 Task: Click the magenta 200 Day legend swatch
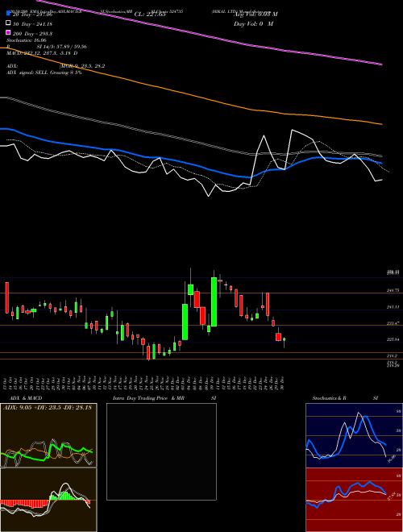(x=8, y=33)
